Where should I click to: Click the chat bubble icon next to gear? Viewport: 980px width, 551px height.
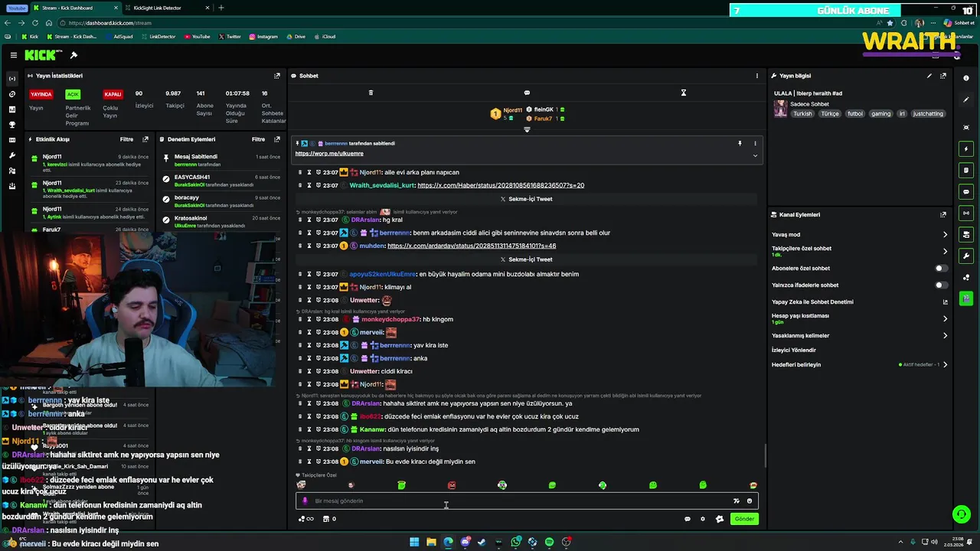pyautogui.click(x=688, y=519)
